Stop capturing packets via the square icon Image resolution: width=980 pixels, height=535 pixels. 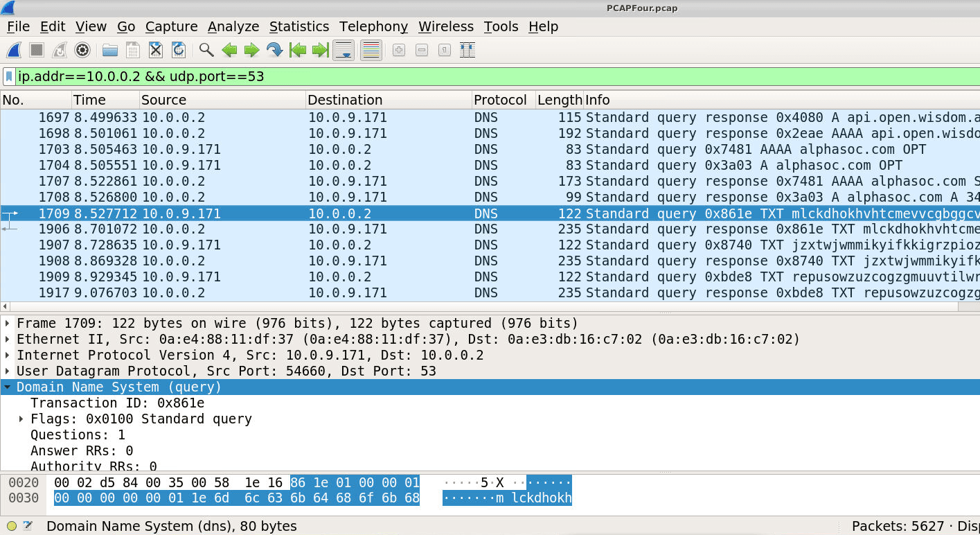[x=37, y=50]
